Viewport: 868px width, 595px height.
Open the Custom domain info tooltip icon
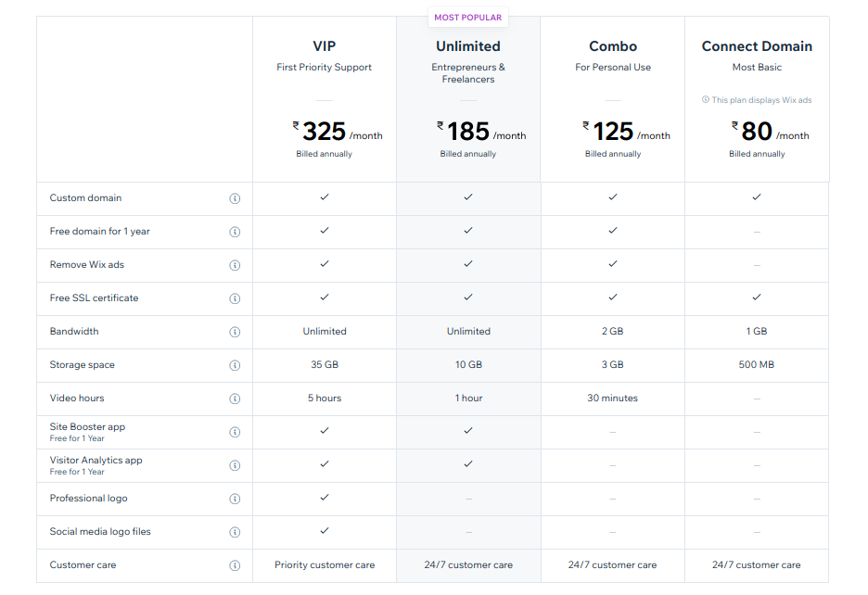pos(235,197)
